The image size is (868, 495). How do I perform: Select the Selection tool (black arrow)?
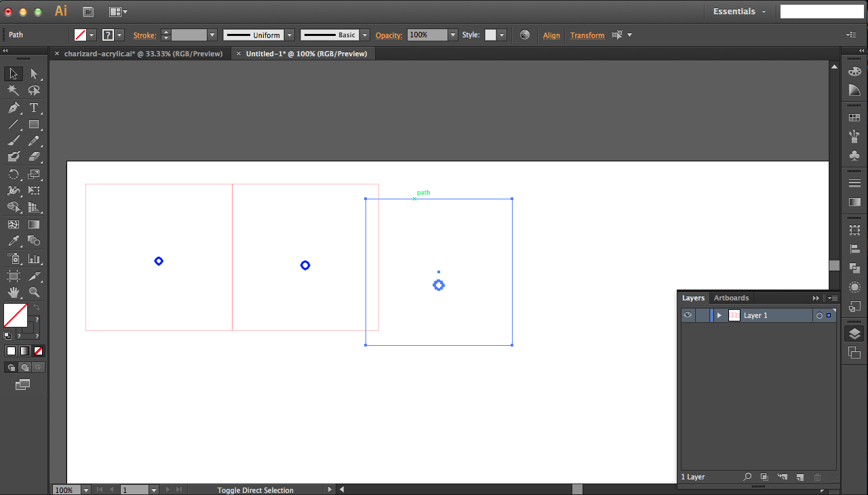point(14,74)
